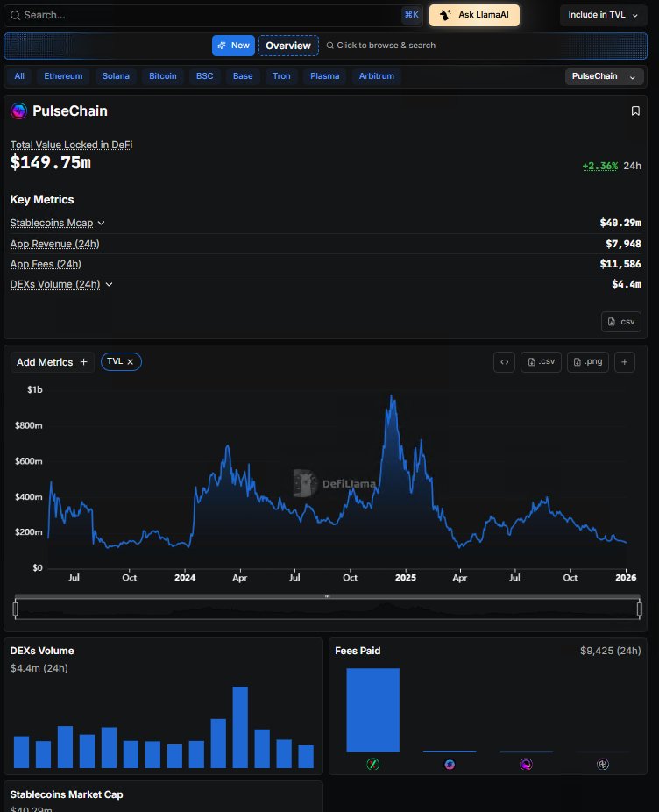Click the ⌘K shortcut badge
659x812 pixels.
pos(412,15)
